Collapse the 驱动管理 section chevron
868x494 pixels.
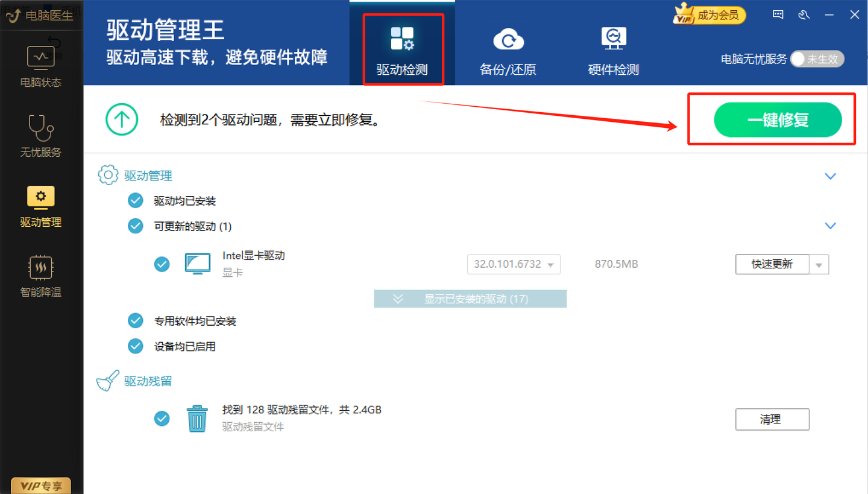pos(831,176)
